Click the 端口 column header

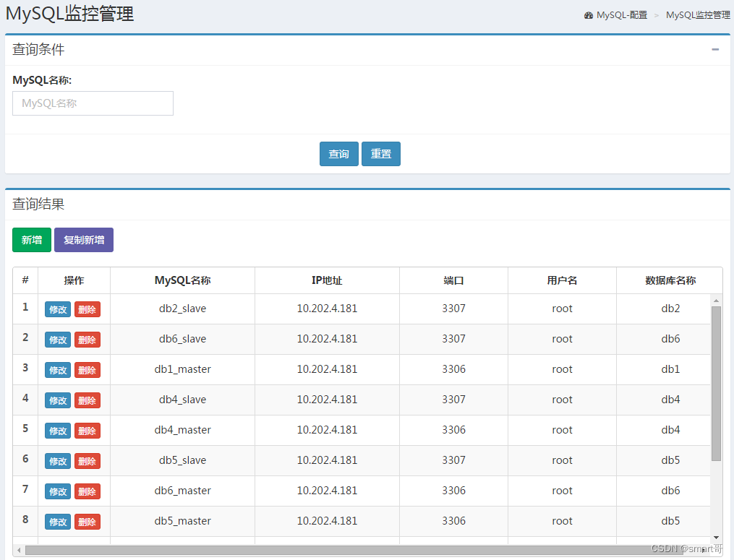(453, 280)
